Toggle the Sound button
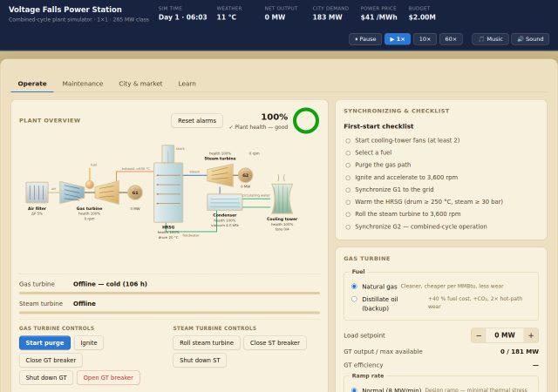The image size is (558, 392). (530, 39)
